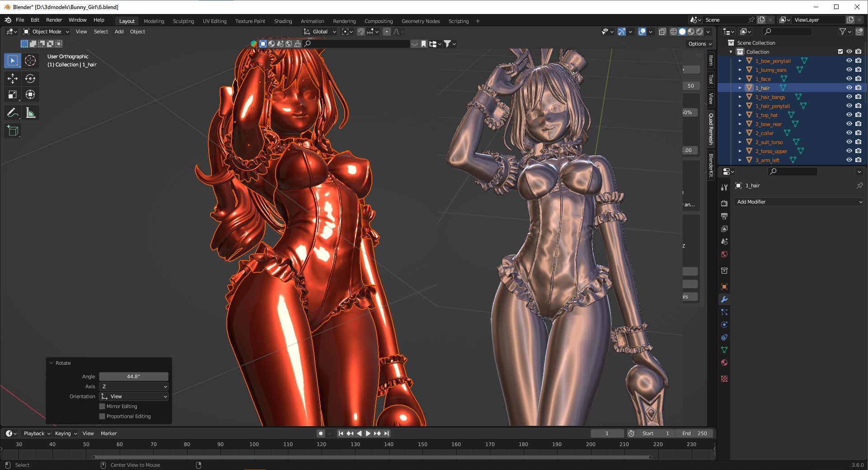Open the Orientation View dropdown
868x470 pixels.
134,396
